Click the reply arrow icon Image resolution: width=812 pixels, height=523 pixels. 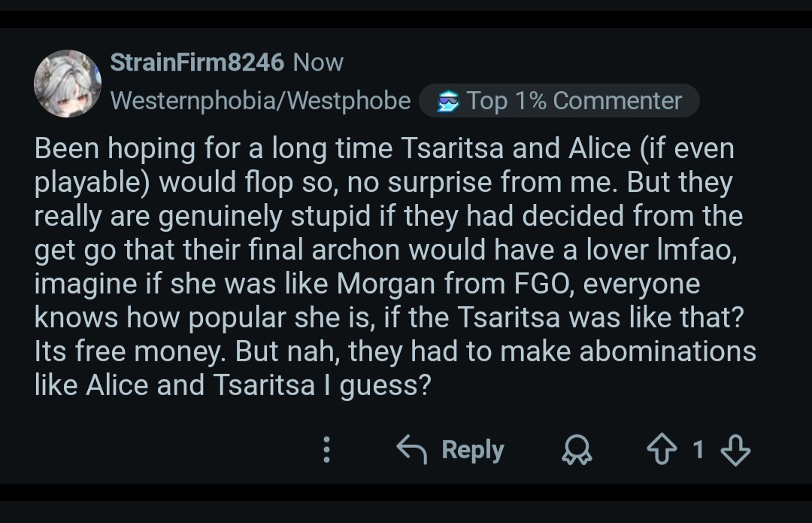412,449
